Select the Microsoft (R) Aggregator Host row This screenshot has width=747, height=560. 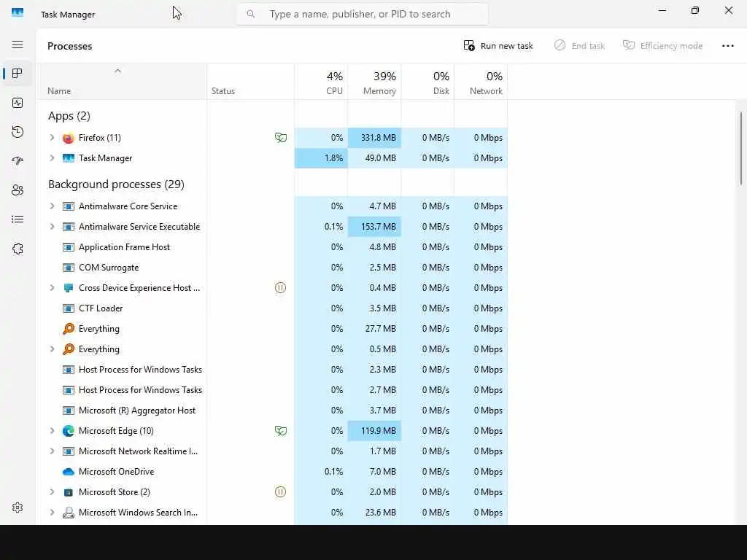point(271,411)
